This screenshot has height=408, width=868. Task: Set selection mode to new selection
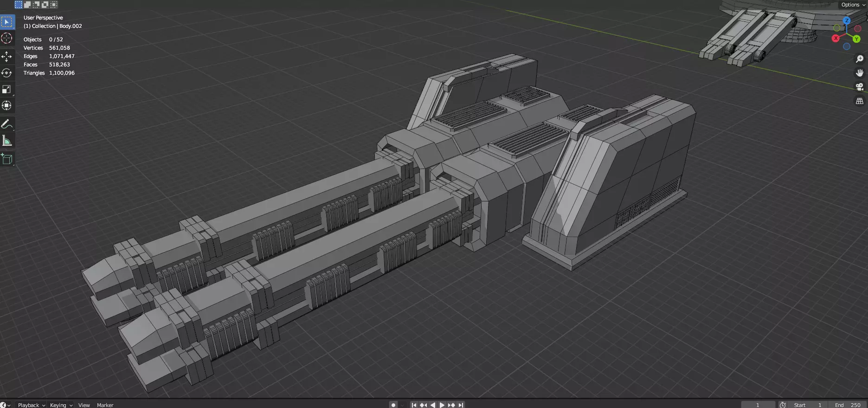[x=19, y=5]
